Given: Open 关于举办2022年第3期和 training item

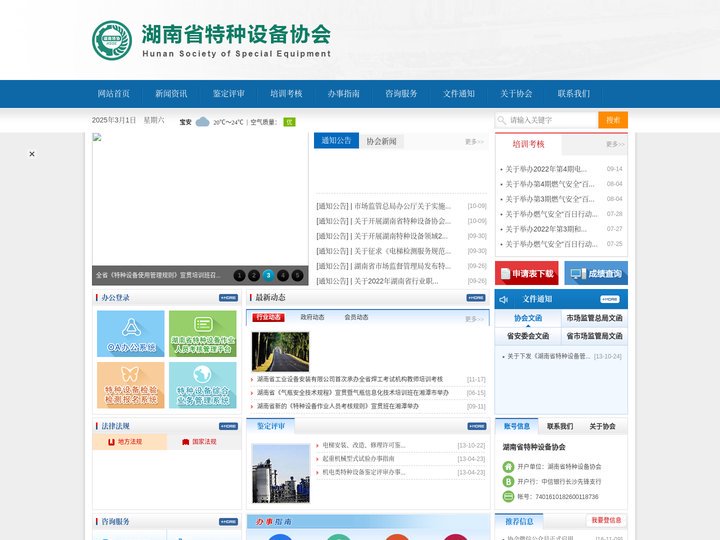Looking at the screenshot, I should [546, 229].
